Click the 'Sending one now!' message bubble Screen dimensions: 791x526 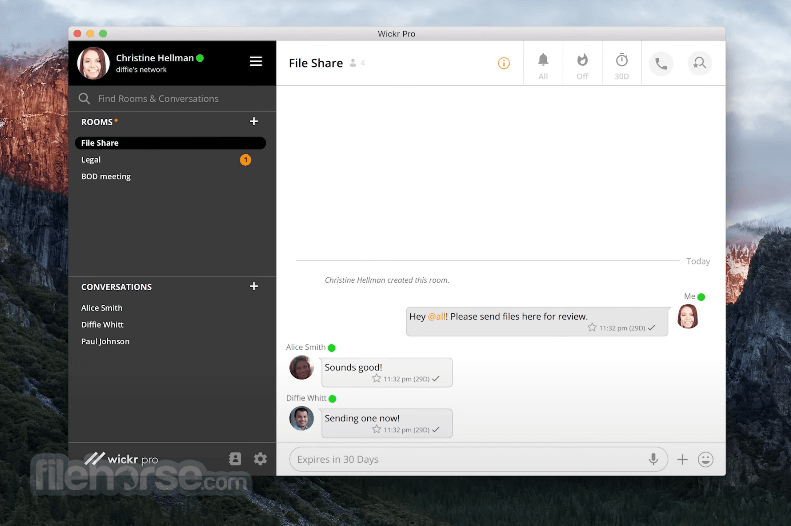(x=386, y=423)
